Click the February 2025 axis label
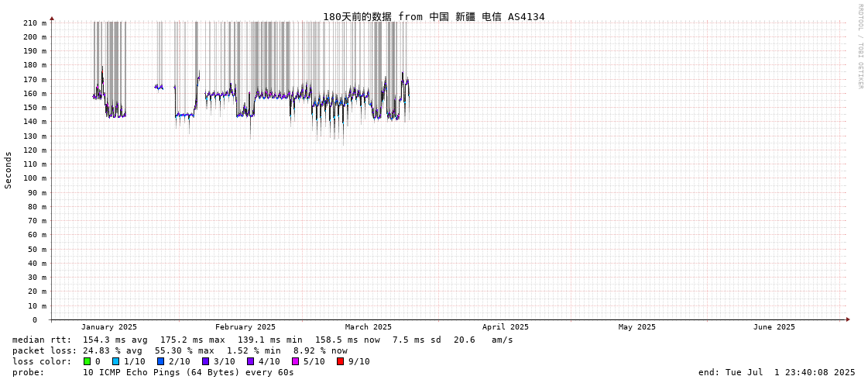Image resolution: width=868 pixels, height=383 pixels. pyautogui.click(x=245, y=327)
